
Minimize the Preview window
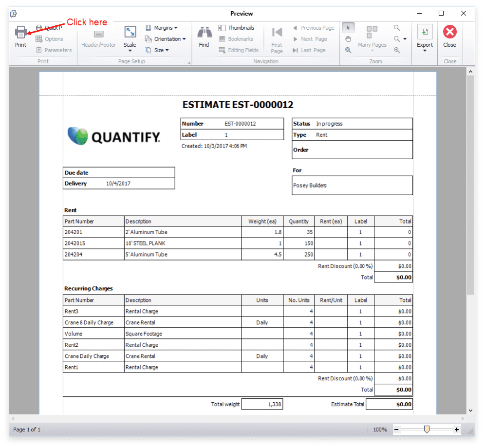pos(419,13)
